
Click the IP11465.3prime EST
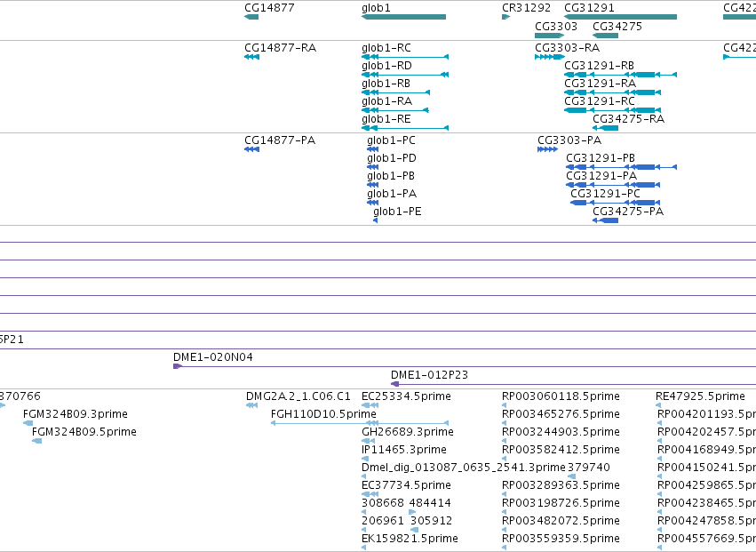click(x=365, y=459)
